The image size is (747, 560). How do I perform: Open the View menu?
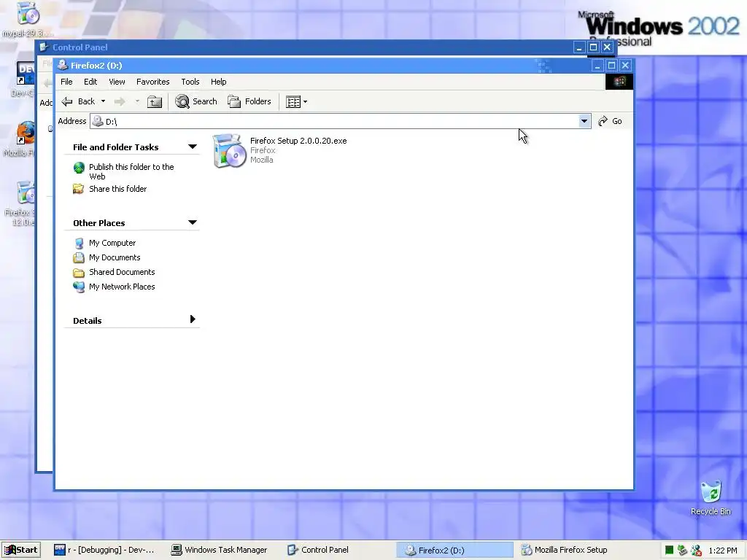[117, 82]
